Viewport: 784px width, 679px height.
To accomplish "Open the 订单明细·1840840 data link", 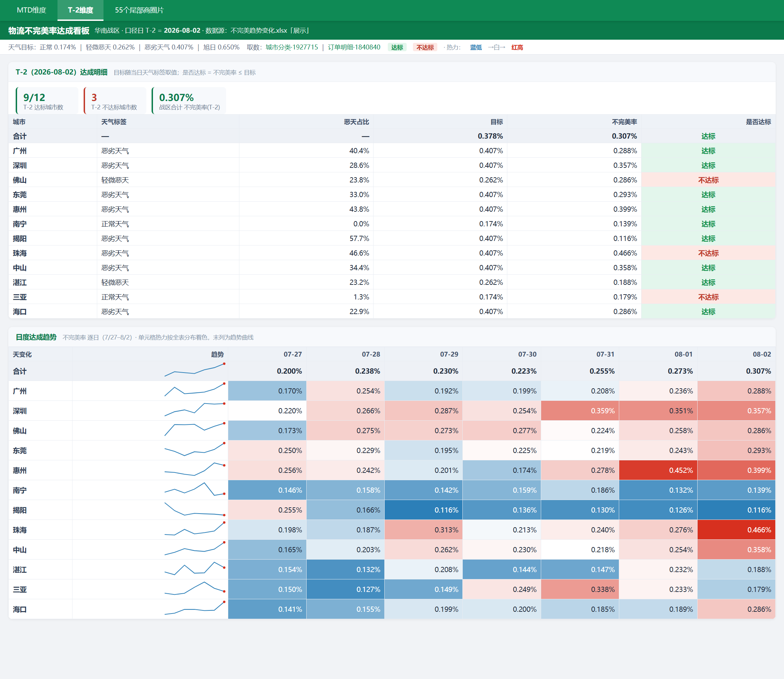I will pos(354,47).
